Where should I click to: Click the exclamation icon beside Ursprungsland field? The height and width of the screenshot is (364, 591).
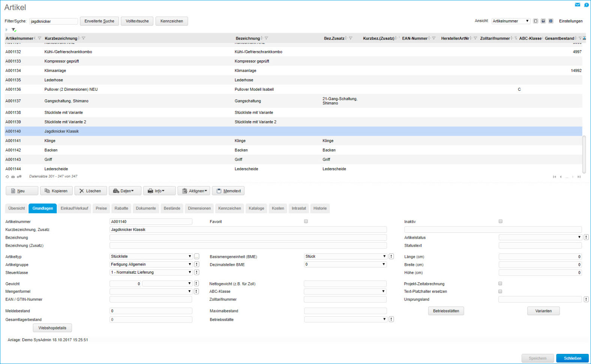pyautogui.click(x=586, y=299)
